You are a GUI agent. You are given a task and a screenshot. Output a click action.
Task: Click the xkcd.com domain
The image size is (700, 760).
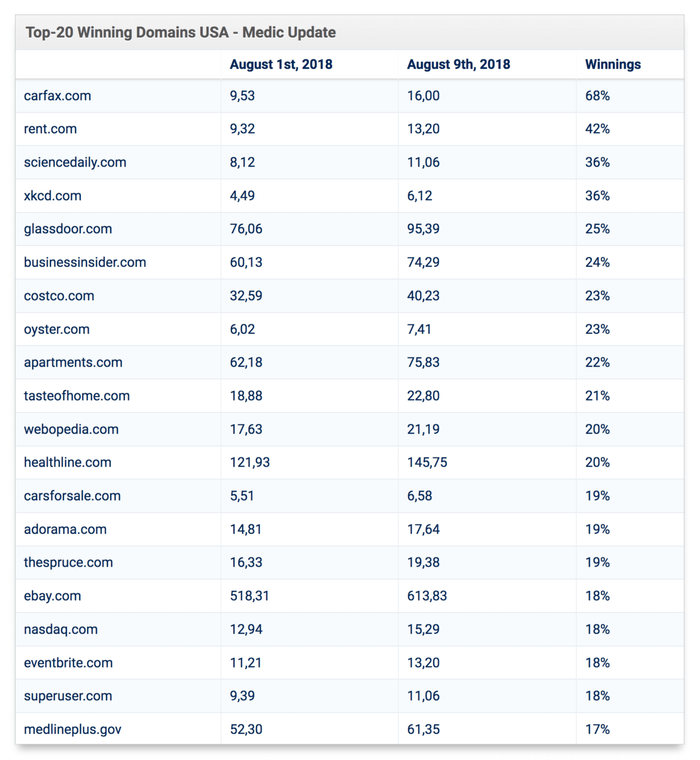click(52, 196)
